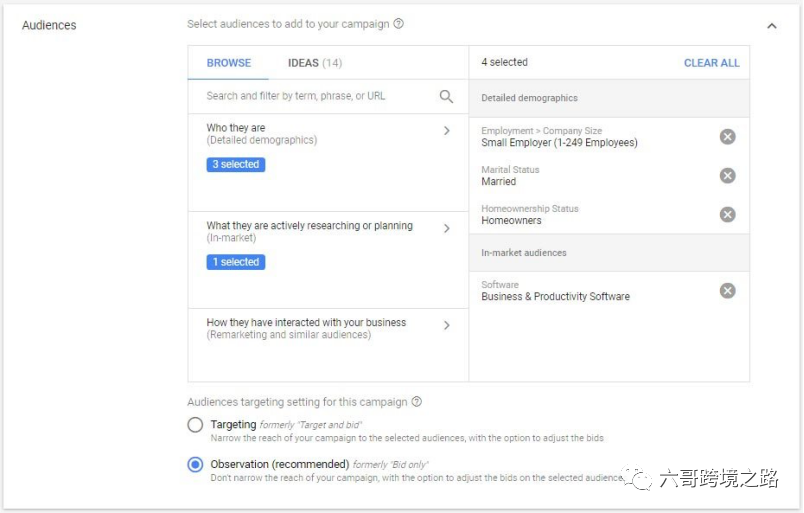Remove Married audience selection
The height and width of the screenshot is (513, 804).
[x=728, y=176]
